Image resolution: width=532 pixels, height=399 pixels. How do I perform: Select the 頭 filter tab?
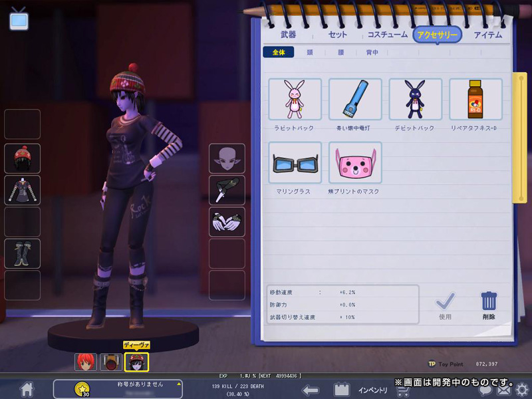pos(310,53)
